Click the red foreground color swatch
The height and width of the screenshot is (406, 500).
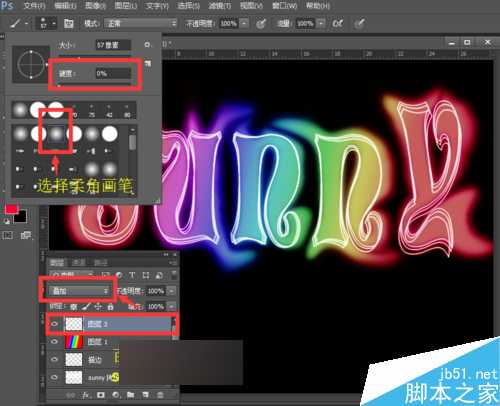click(x=11, y=209)
